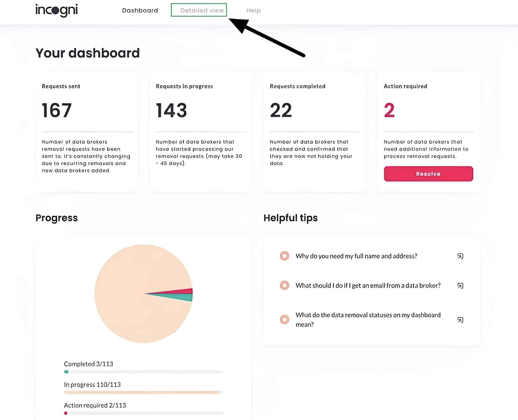The height and width of the screenshot is (420, 518).
Task: Click the Resolve button for action required
Action: click(428, 174)
